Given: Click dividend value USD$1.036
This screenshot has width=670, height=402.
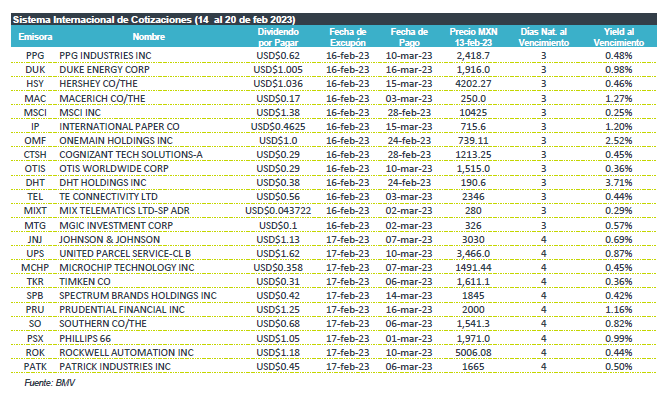Looking at the screenshot, I should point(278,84).
